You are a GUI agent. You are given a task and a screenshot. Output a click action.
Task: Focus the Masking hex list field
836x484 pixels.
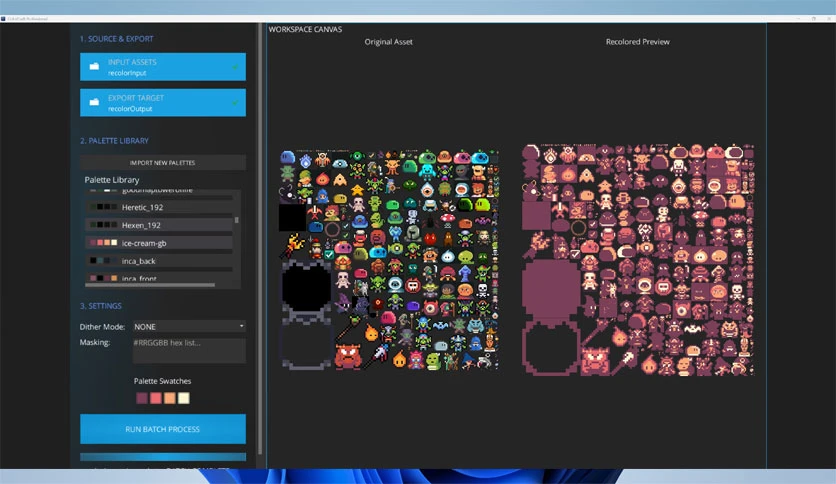pyautogui.click(x=189, y=350)
